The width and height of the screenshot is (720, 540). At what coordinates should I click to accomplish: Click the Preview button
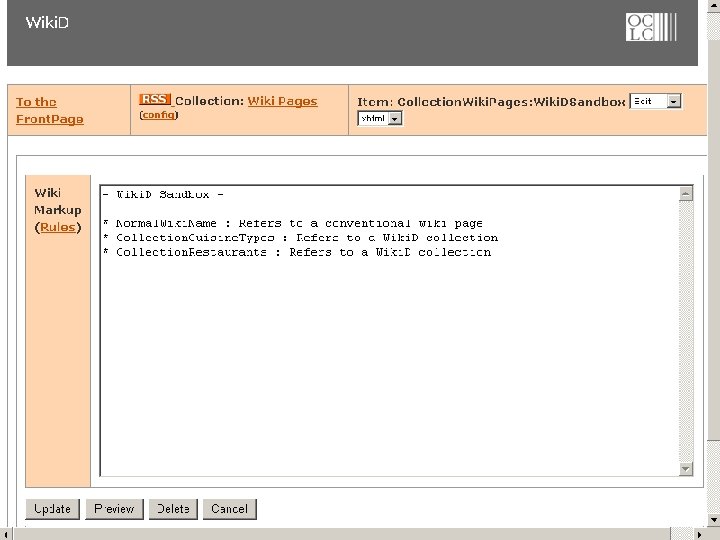point(114,509)
